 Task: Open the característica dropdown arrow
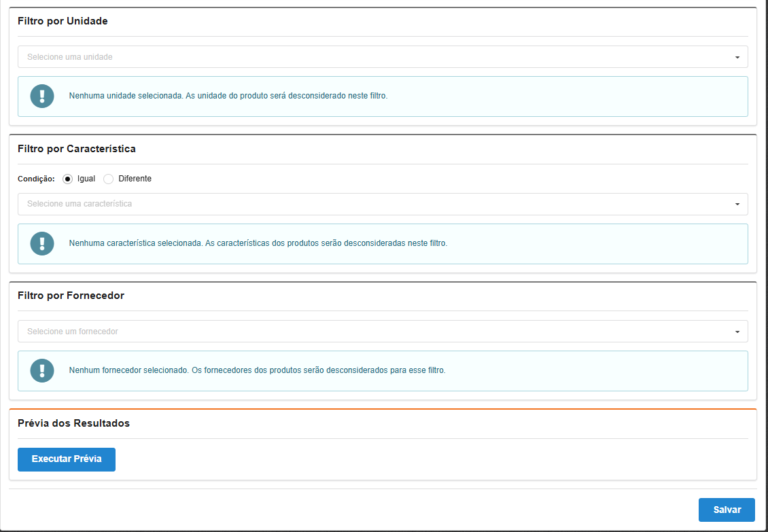737,204
